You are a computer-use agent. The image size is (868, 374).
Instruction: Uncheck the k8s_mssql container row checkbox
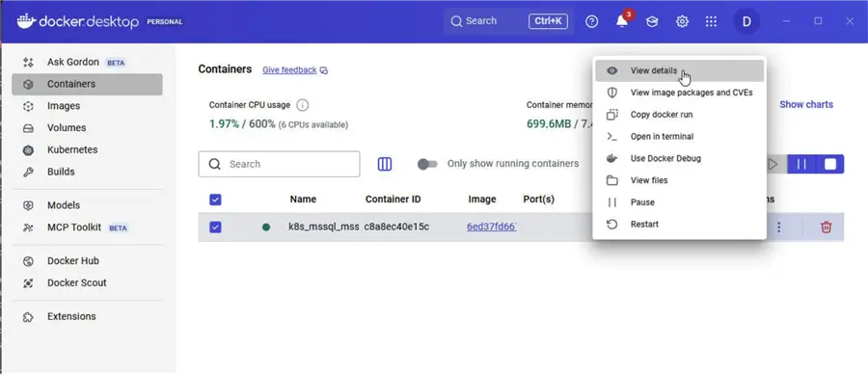(215, 227)
